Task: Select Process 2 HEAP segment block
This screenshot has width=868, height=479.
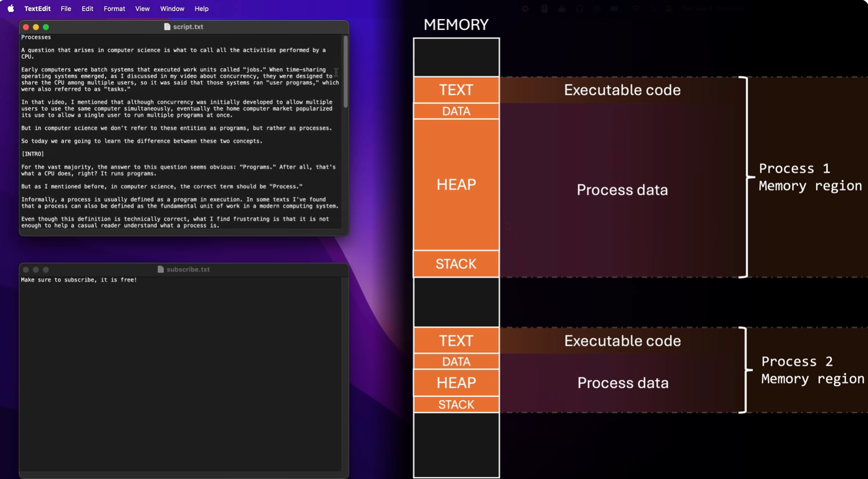Action: tap(456, 382)
